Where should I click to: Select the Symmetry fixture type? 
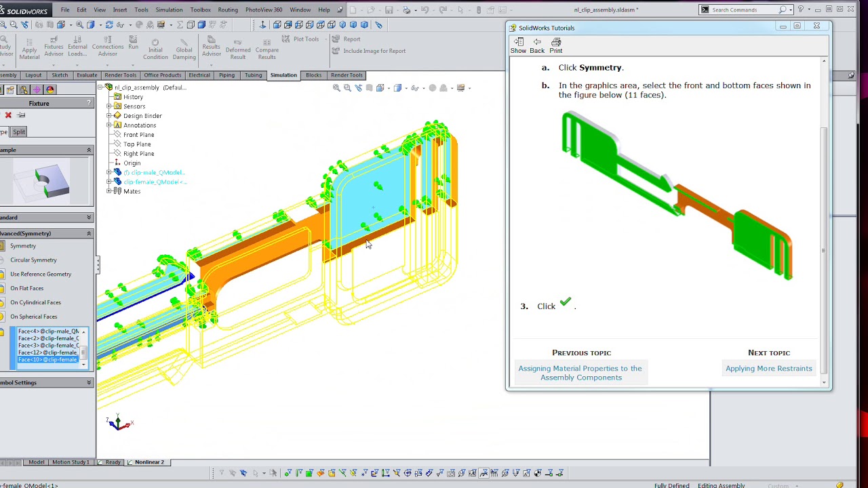tap(23, 246)
